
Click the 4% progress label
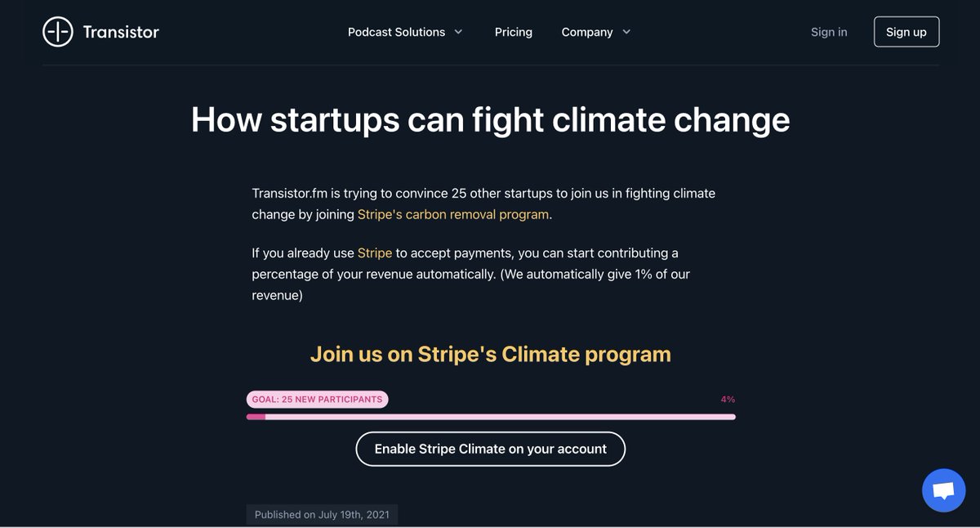point(728,400)
